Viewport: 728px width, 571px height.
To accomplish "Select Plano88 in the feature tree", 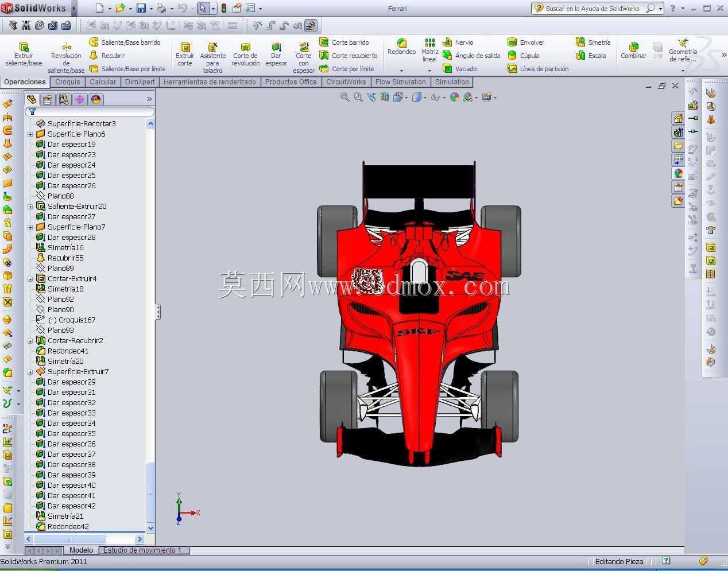I will (60, 196).
